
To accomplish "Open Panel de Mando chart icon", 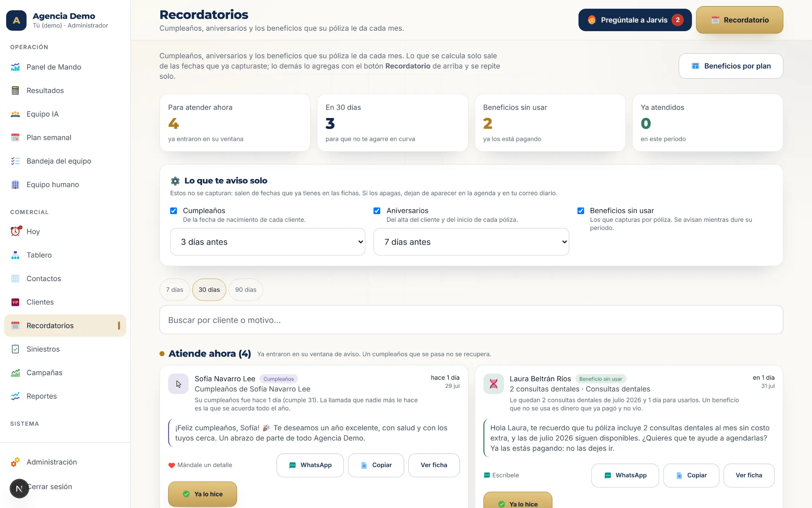I will click(x=15, y=67).
